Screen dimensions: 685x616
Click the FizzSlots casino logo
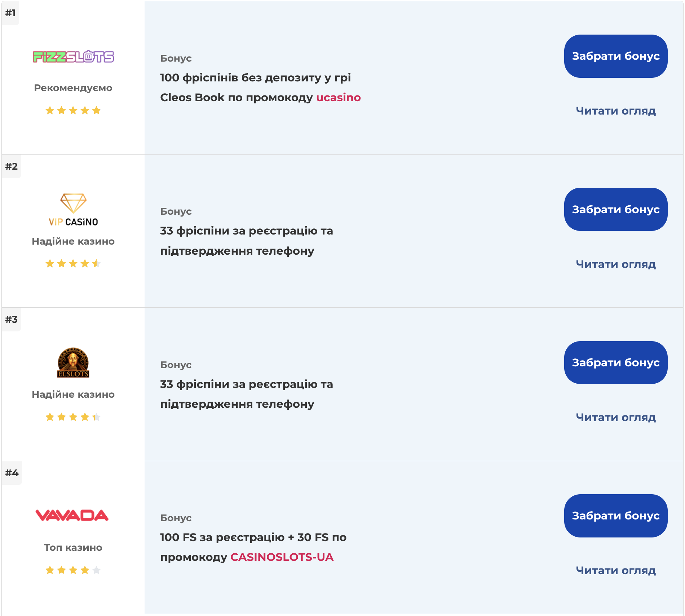pos(73,57)
